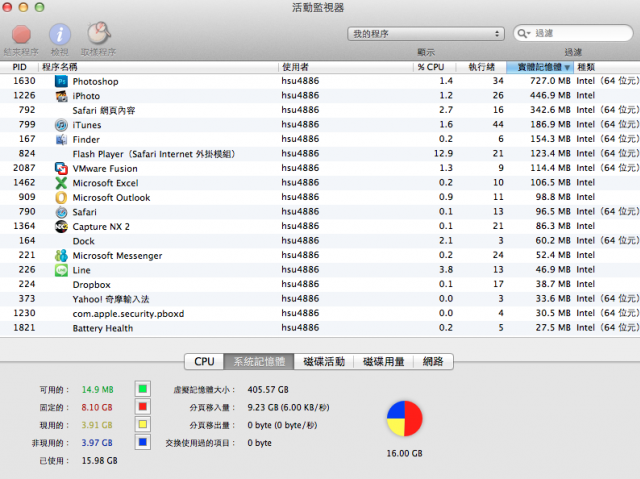This screenshot has height=479, width=640.
Task: Click the sort arrow on 實體記憶體 column
Action: click(x=567, y=67)
